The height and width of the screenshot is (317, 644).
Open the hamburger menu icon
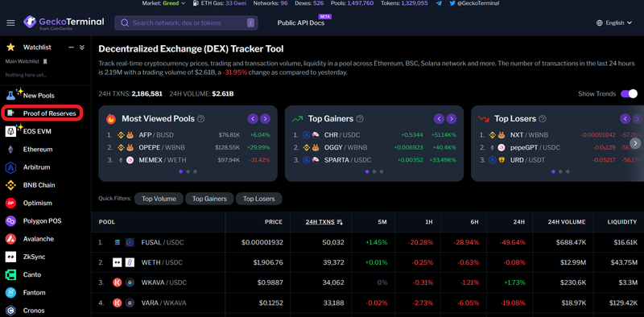click(10, 23)
